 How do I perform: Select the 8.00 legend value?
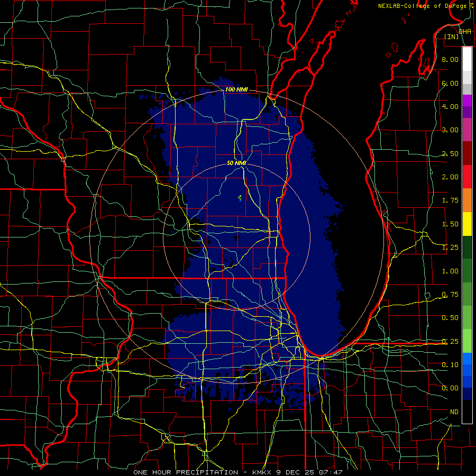450,59
